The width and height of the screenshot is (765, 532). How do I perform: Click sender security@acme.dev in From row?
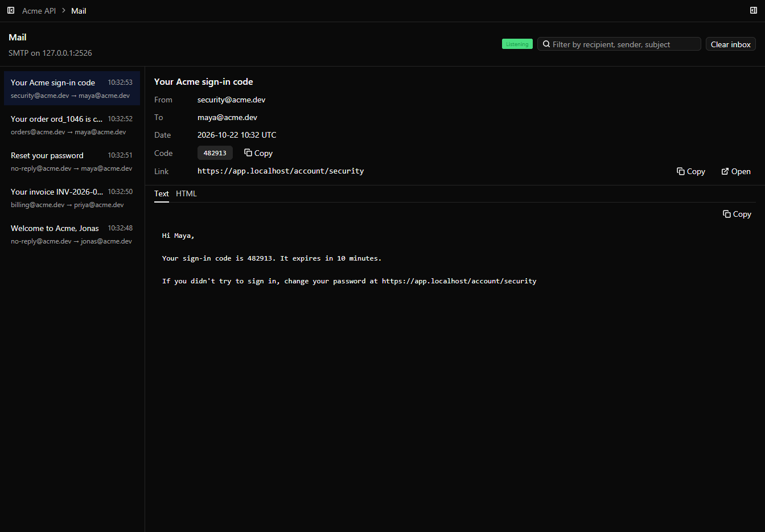tap(232, 100)
